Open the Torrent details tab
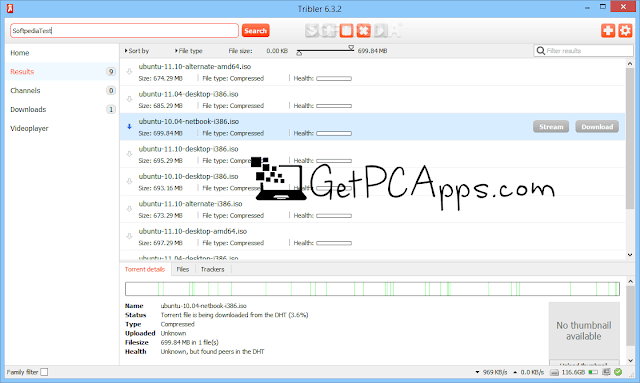Screen dimensions: 640x383 pos(145,269)
